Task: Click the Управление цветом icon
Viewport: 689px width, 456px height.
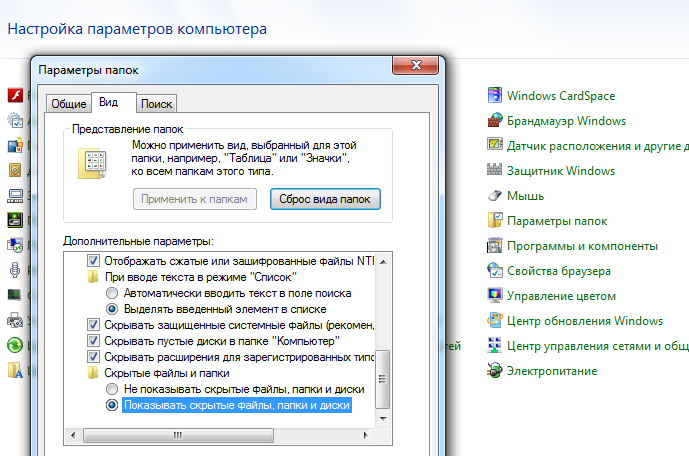Action: click(494, 296)
